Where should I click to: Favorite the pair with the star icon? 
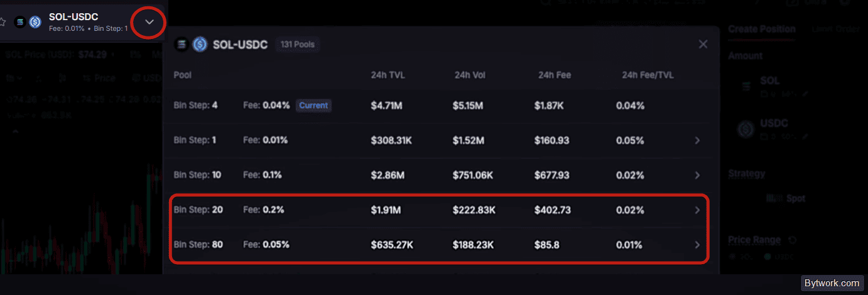(3, 22)
